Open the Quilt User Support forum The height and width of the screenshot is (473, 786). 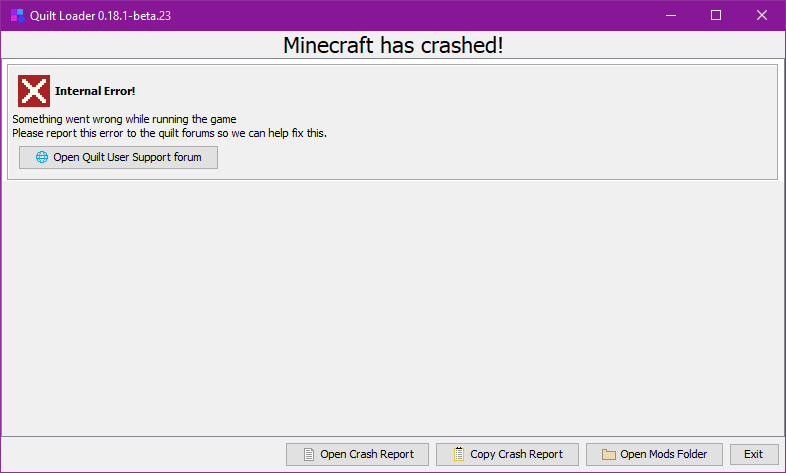coord(118,157)
